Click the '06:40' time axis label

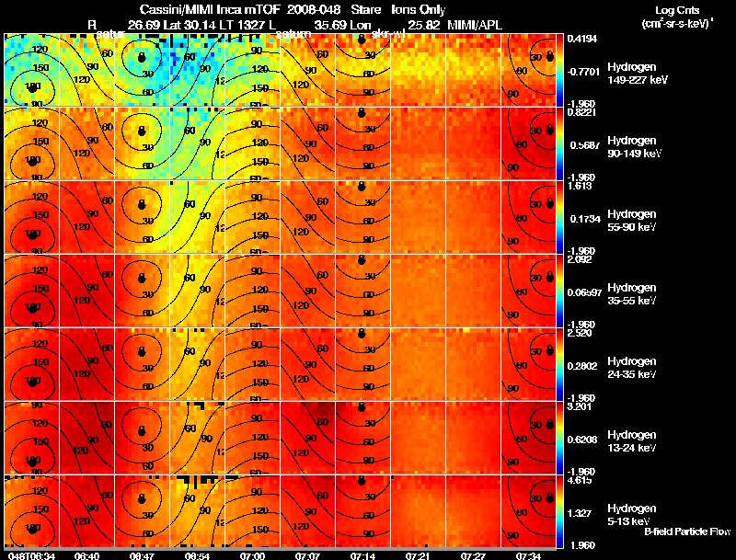tap(86, 556)
